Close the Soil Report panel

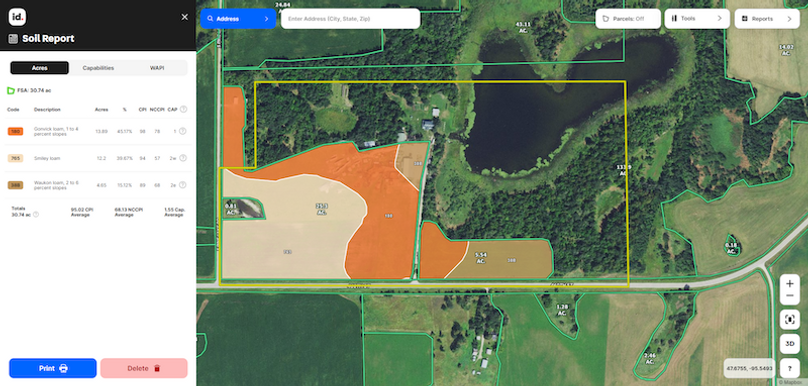point(184,17)
